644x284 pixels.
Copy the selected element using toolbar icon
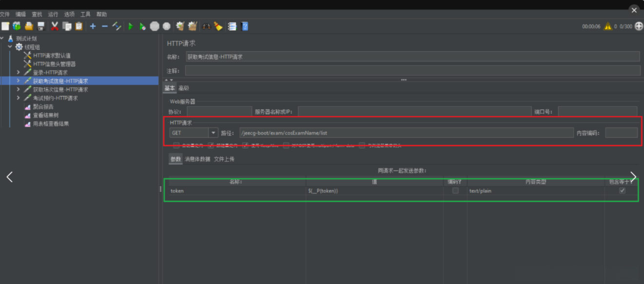67,26
